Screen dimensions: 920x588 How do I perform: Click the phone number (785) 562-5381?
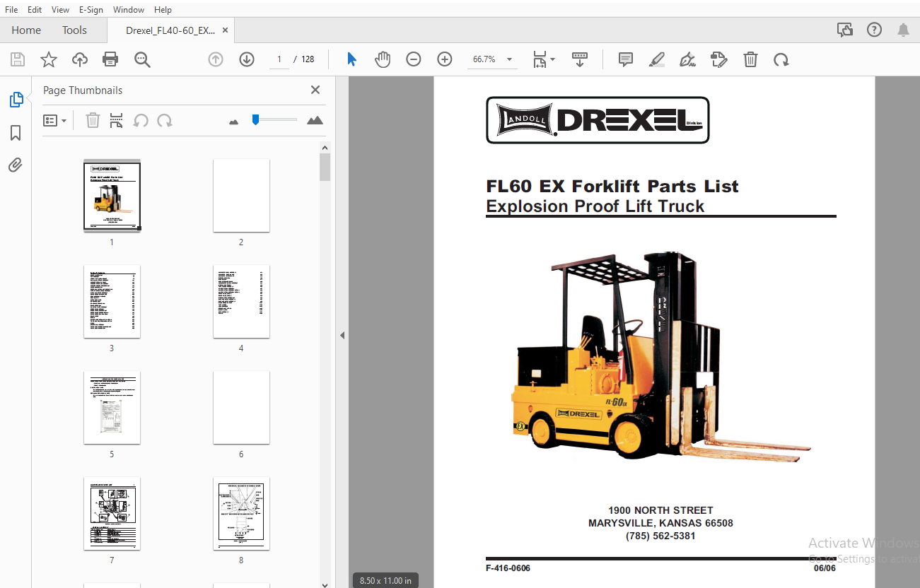pyautogui.click(x=660, y=536)
